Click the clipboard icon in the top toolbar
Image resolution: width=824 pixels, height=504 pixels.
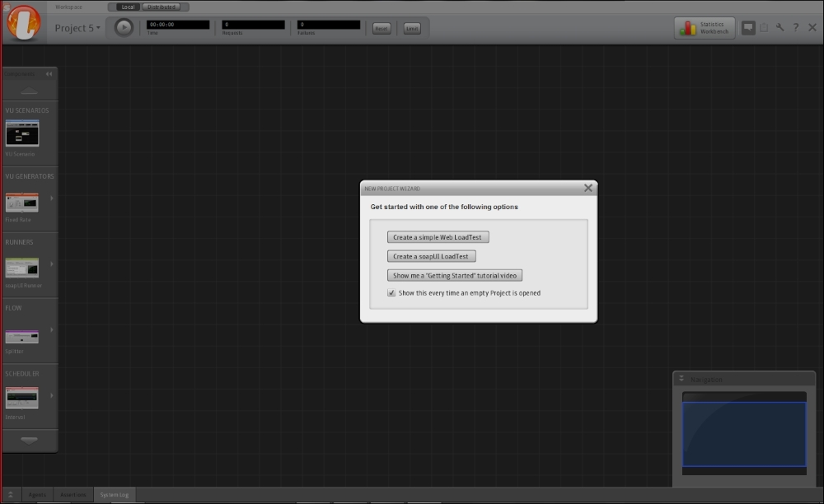click(x=764, y=27)
